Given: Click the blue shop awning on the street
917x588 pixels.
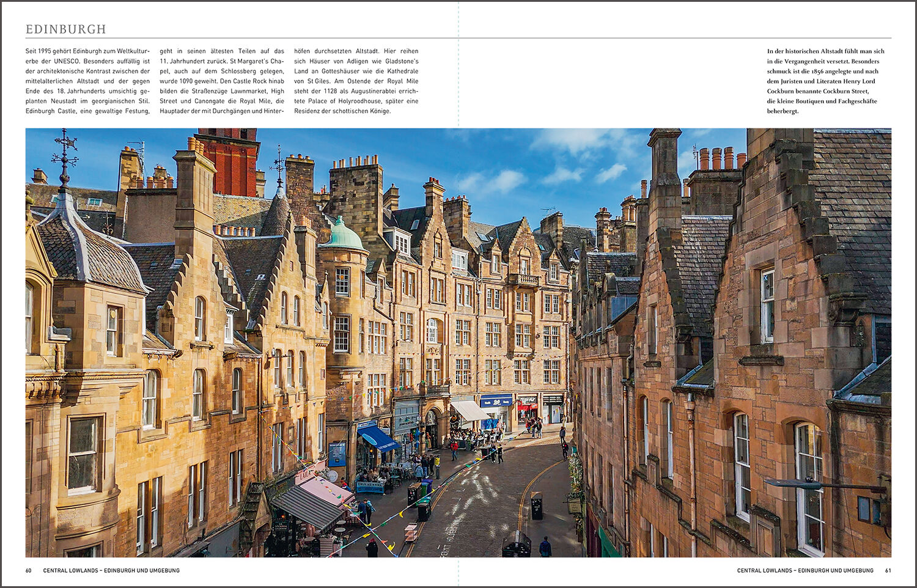Looking at the screenshot, I should pyautogui.click(x=378, y=438).
